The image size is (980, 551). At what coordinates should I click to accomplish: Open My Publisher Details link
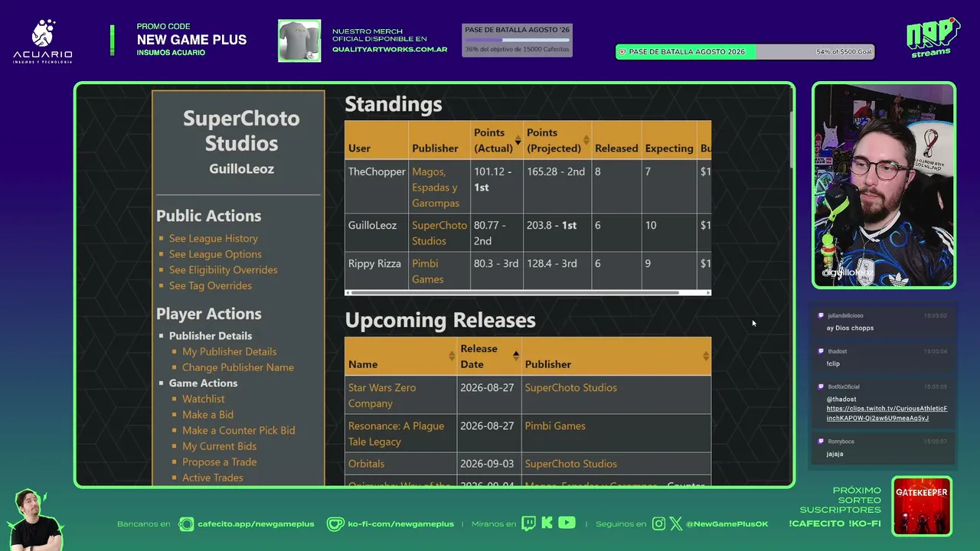(230, 352)
